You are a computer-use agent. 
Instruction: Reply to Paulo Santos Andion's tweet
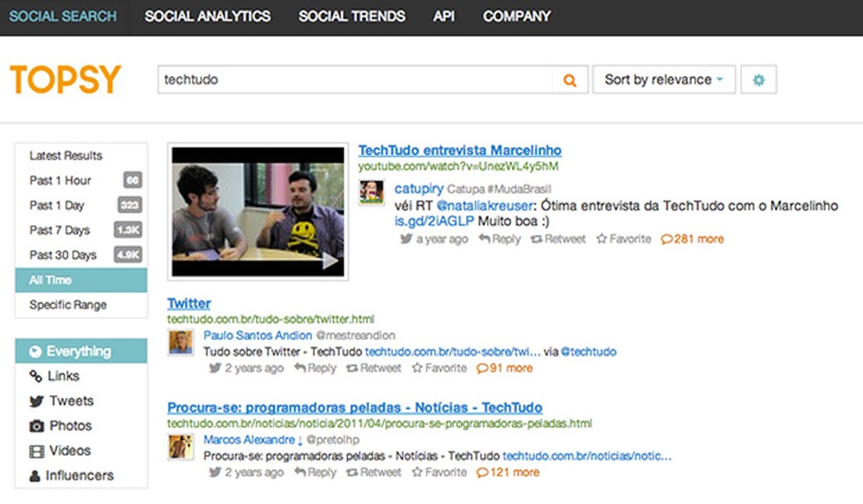point(315,368)
